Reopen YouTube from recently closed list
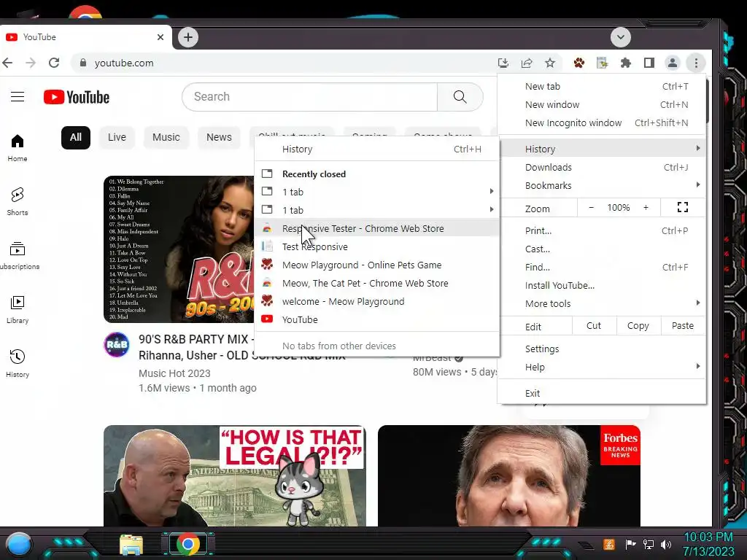Screen dimensions: 747x560 [377, 319]
